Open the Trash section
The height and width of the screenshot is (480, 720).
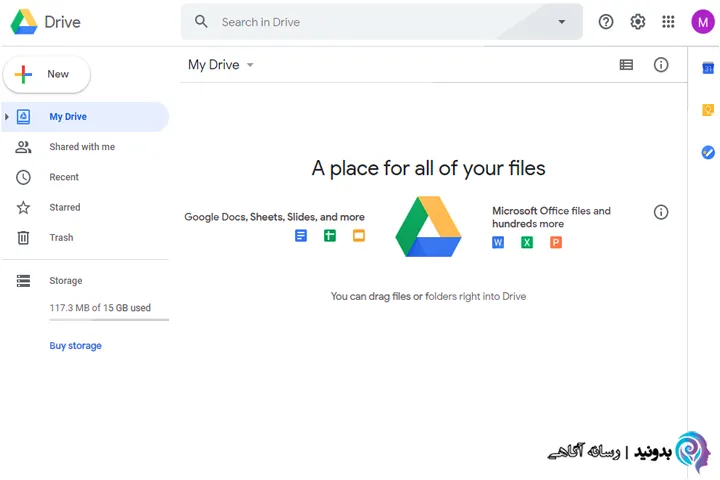[85, 237]
